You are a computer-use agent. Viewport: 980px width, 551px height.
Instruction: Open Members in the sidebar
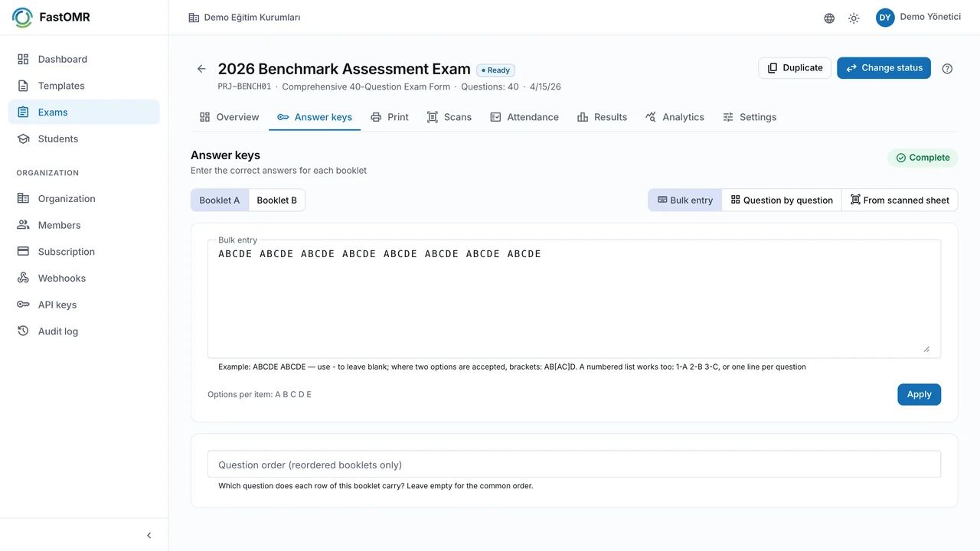[84, 225]
